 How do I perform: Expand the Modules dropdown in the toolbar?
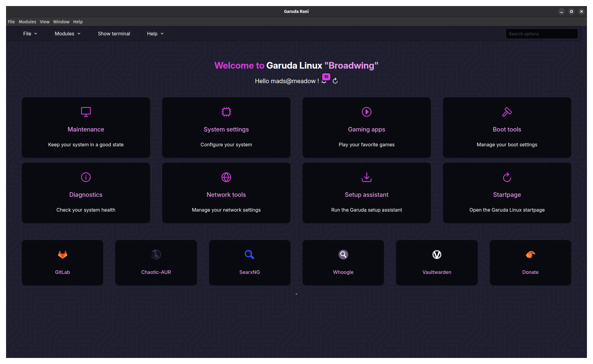coord(67,34)
